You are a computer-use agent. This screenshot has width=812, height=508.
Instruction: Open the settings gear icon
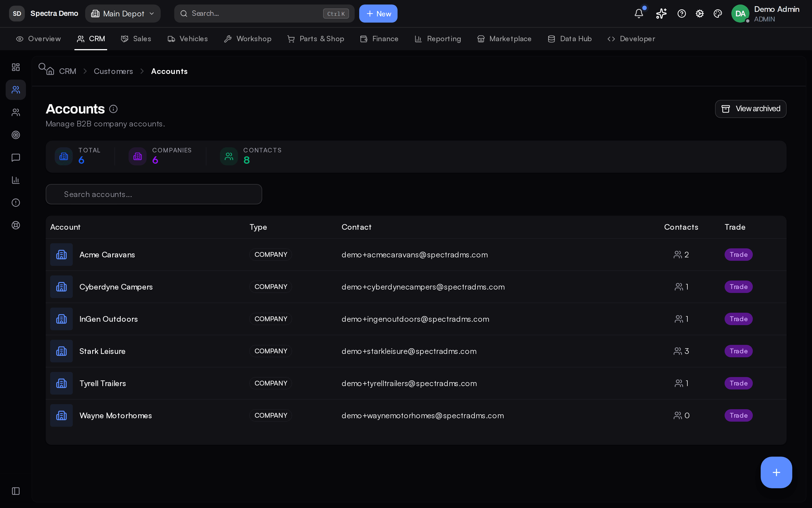[700, 14]
